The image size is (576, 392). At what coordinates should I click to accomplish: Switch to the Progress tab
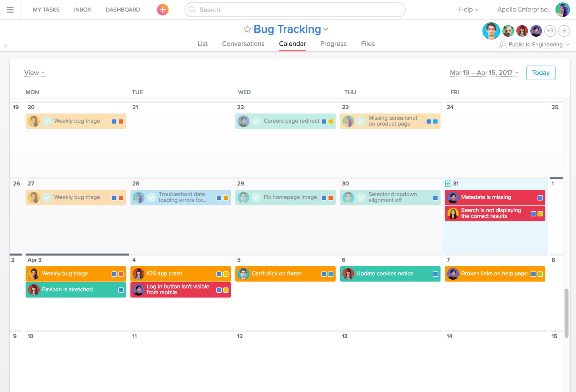333,44
